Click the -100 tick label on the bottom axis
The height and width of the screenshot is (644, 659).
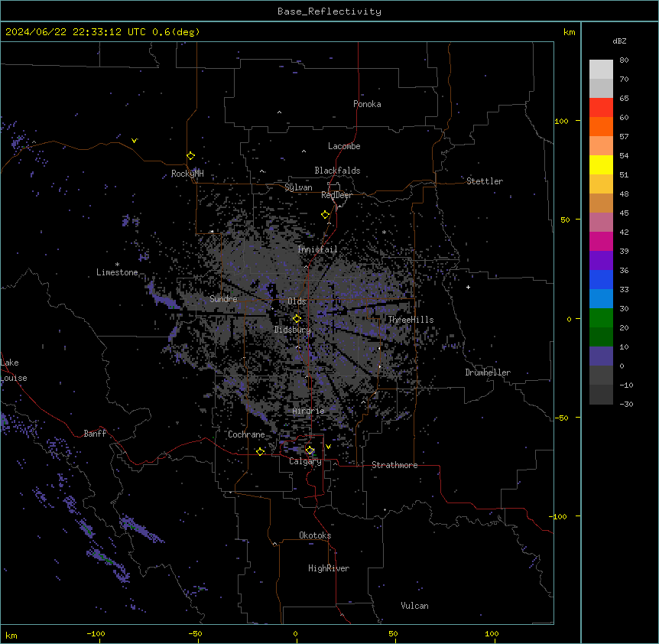pos(96,633)
